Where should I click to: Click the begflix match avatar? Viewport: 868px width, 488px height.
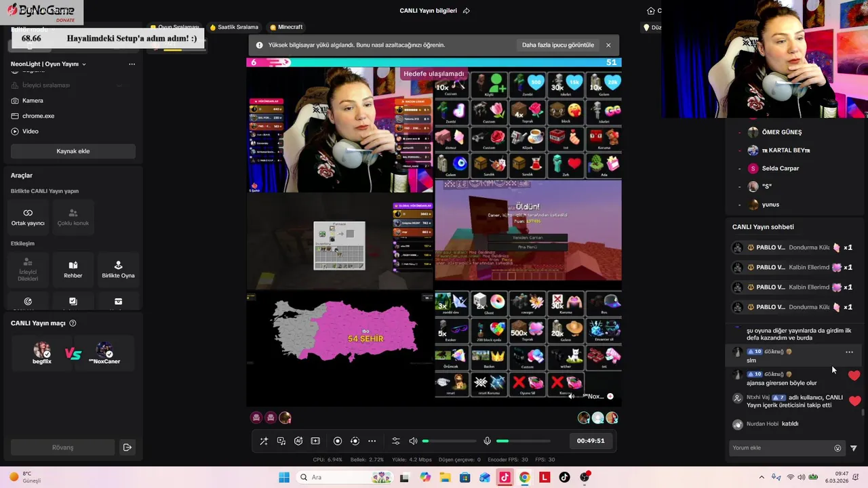(x=42, y=352)
